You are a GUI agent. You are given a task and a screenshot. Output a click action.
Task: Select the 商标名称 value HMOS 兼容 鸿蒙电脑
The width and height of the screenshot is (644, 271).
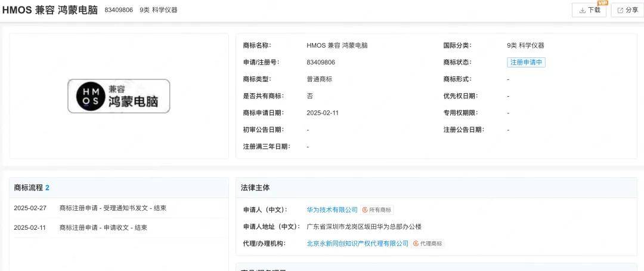337,45
